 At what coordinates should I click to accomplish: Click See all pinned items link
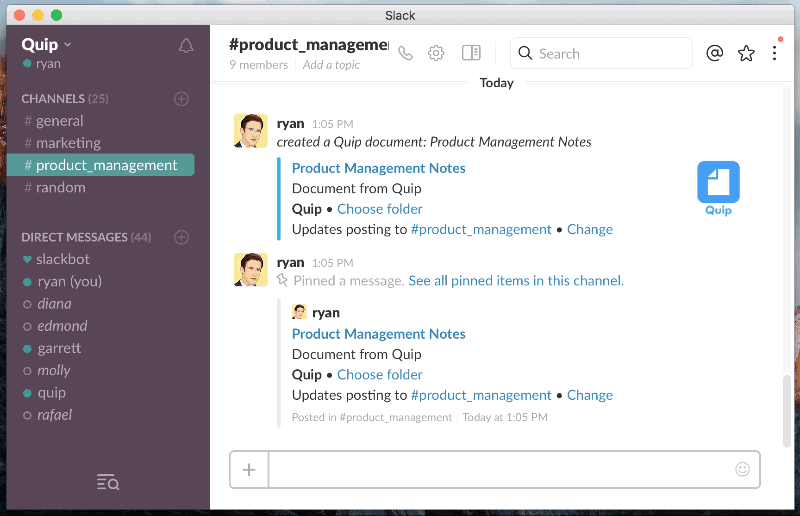pyautogui.click(x=515, y=281)
